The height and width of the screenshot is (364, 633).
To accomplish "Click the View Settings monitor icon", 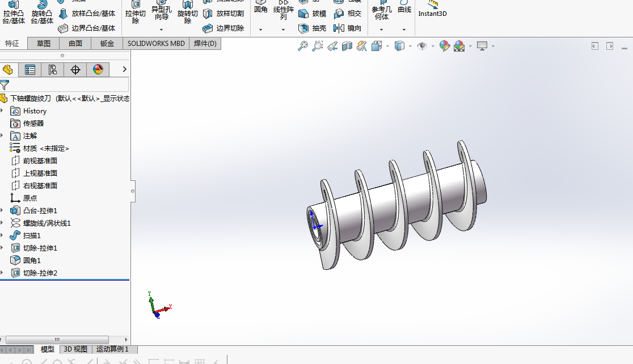I will pos(482,46).
